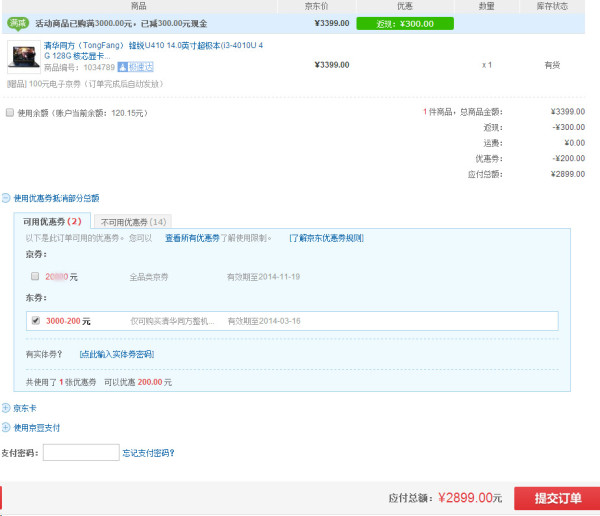
Task: Open the 查看所有优惠券 link
Action: [x=192, y=238]
